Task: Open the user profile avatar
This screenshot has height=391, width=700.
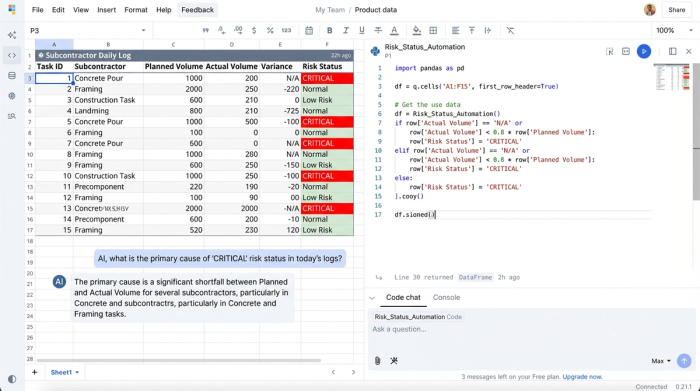Action: pyautogui.click(x=650, y=10)
